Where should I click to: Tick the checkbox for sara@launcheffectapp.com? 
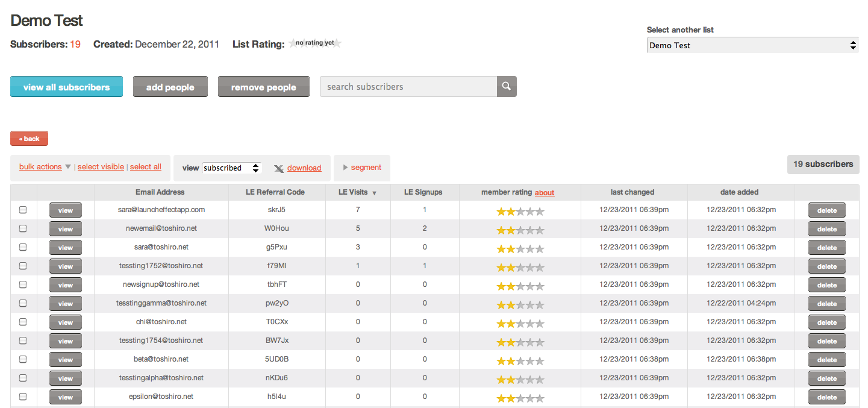click(23, 210)
